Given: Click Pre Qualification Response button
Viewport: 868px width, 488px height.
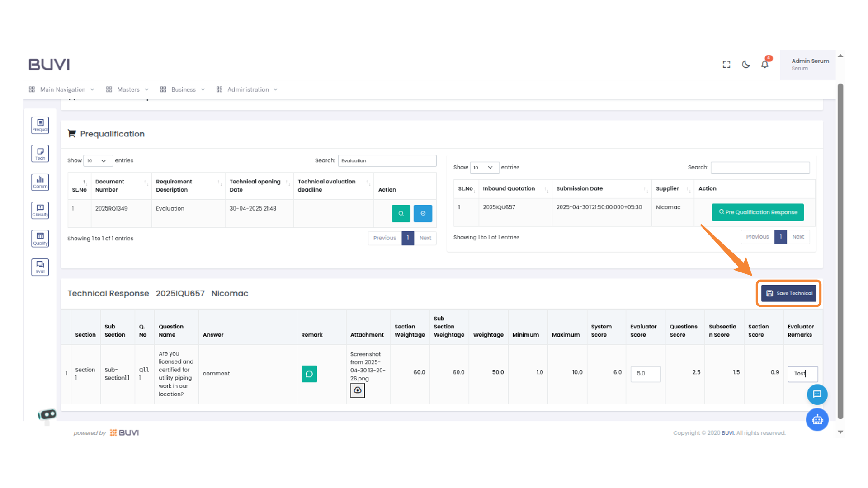Looking at the screenshot, I should pyautogui.click(x=758, y=212).
